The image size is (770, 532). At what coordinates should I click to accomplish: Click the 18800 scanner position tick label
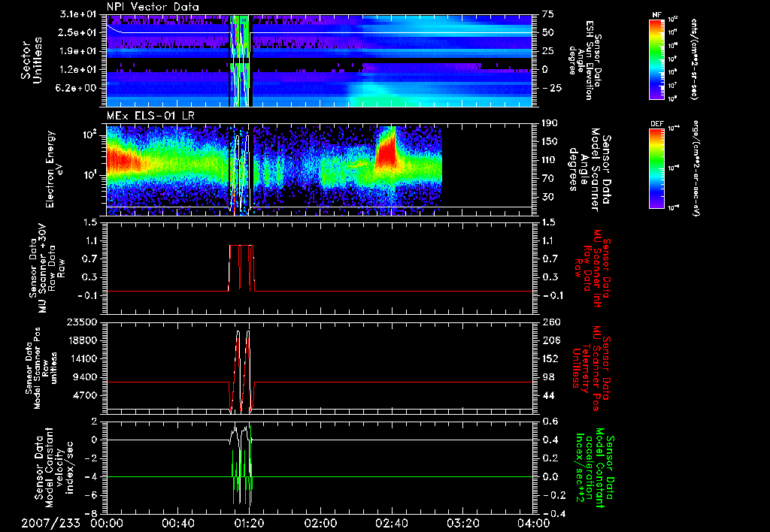(x=83, y=340)
